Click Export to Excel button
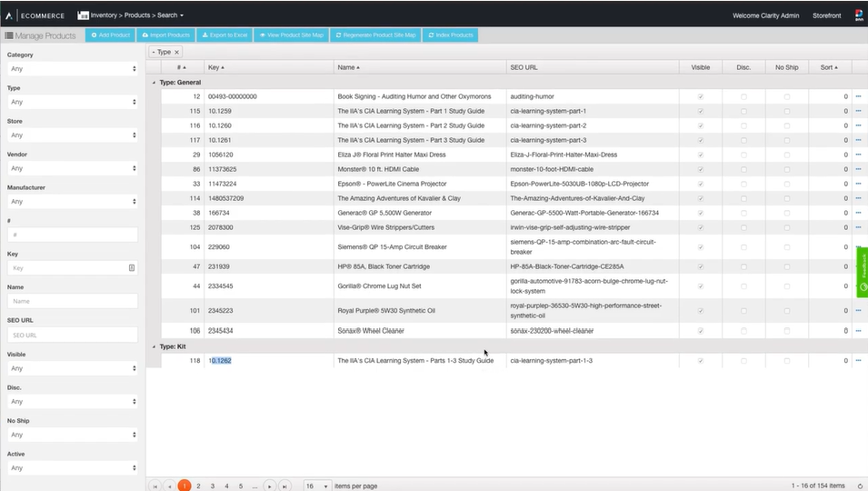 224,35
